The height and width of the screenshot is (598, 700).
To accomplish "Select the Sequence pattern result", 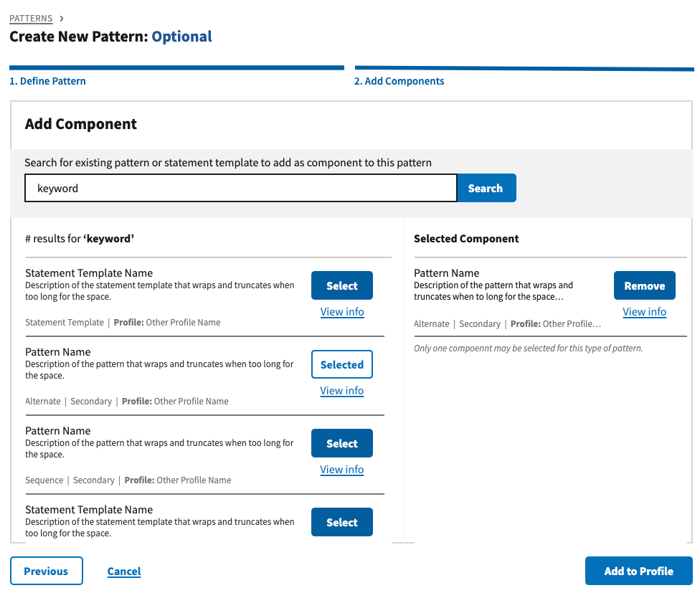I will [x=341, y=443].
